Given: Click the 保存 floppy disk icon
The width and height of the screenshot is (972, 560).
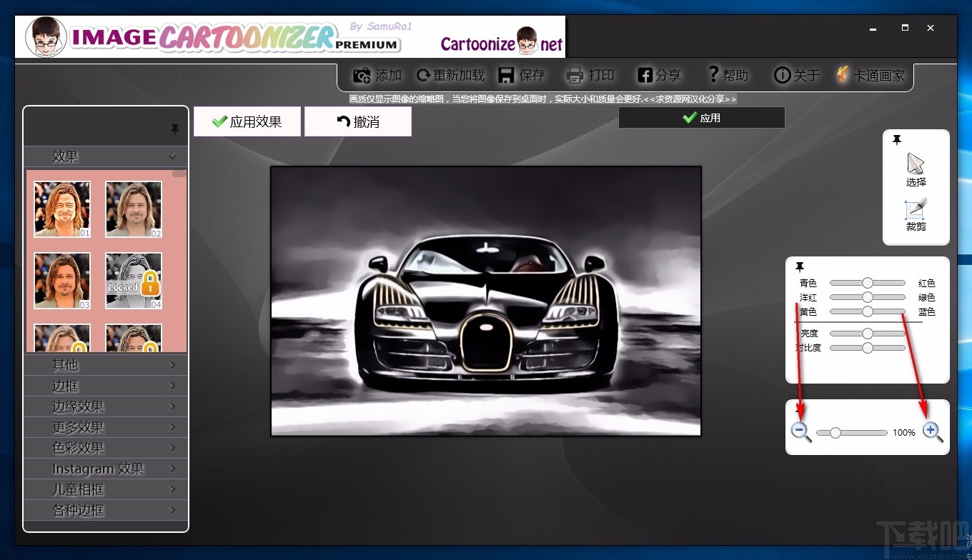Looking at the screenshot, I should (x=506, y=75).
